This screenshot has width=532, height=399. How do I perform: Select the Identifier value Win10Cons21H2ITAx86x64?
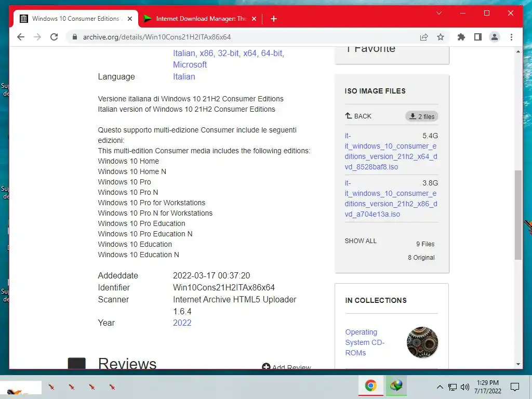click(x=223, y=287)
